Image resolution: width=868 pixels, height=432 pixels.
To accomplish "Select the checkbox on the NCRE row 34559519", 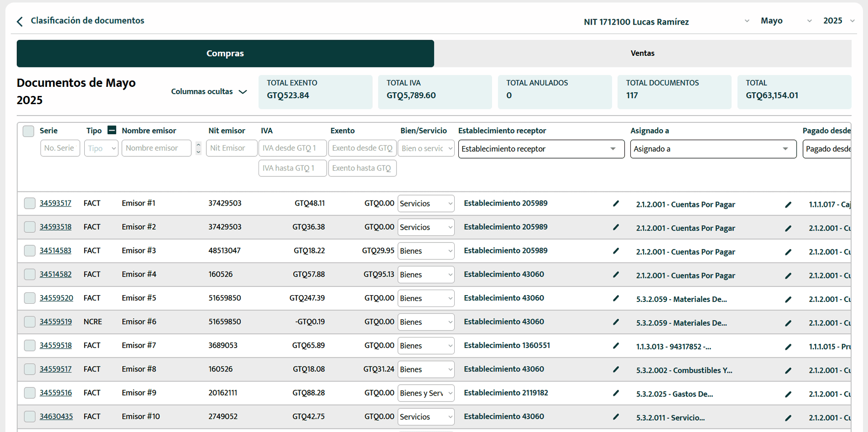I will pos(29,321).
